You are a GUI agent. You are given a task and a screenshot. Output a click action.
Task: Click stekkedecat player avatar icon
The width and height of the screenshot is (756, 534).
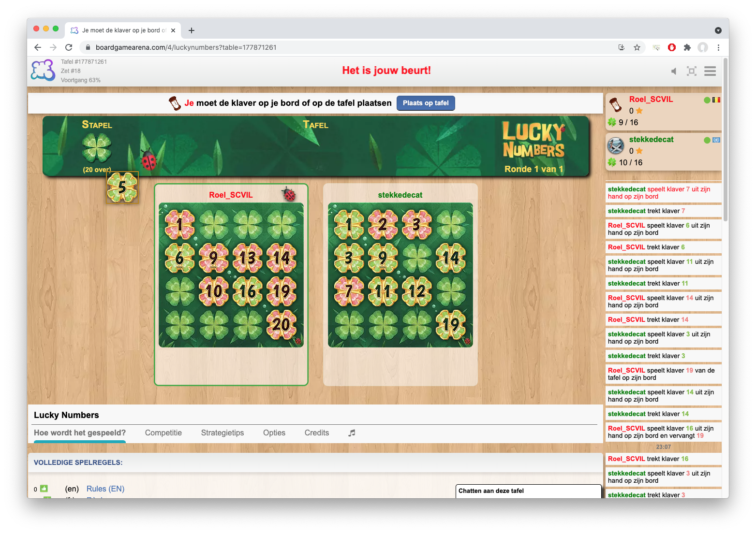(x=616, y=145)
